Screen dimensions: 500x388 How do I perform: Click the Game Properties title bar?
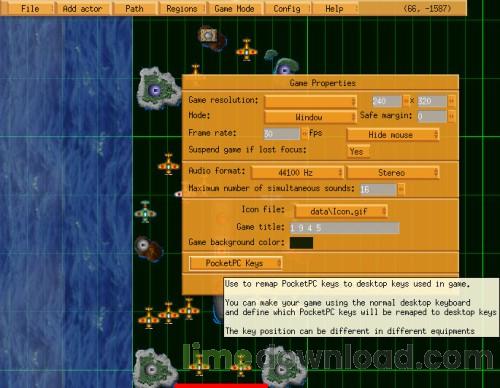click(x=321, y=83)
